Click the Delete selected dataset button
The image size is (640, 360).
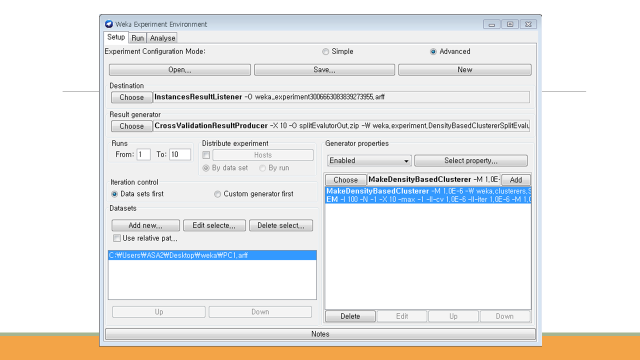281,225
